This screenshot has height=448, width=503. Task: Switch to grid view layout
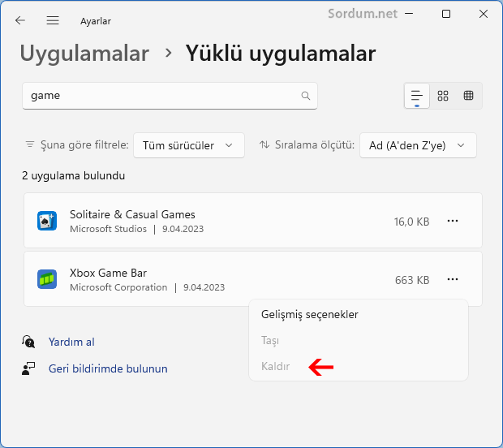[443, 96]
